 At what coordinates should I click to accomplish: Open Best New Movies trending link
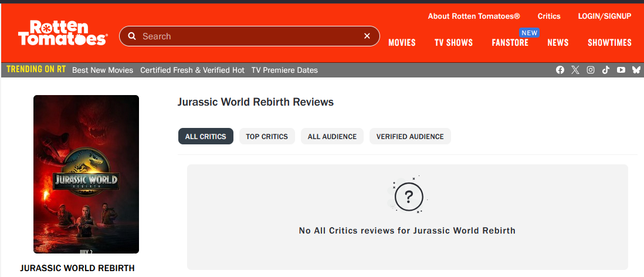click(103, 70)
